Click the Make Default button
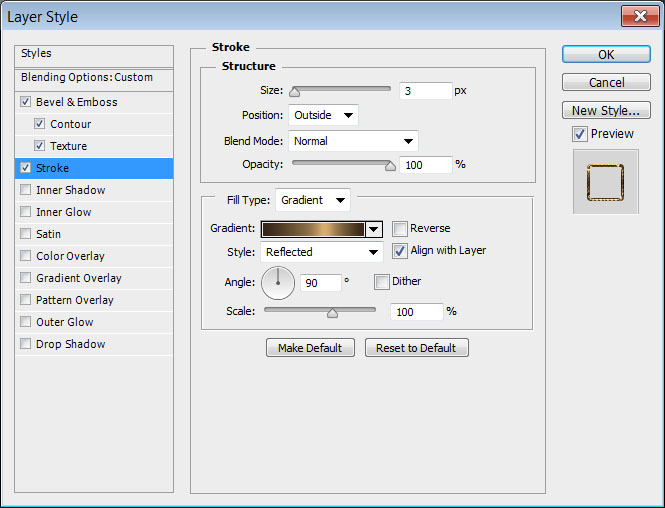The height and width of the screenshot is (508, 665). [310, 348]
